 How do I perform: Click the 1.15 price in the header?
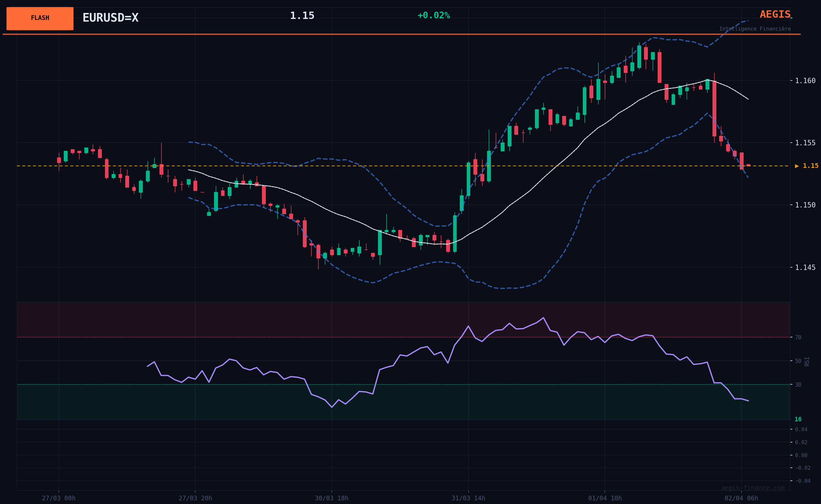tap(302, 16)
